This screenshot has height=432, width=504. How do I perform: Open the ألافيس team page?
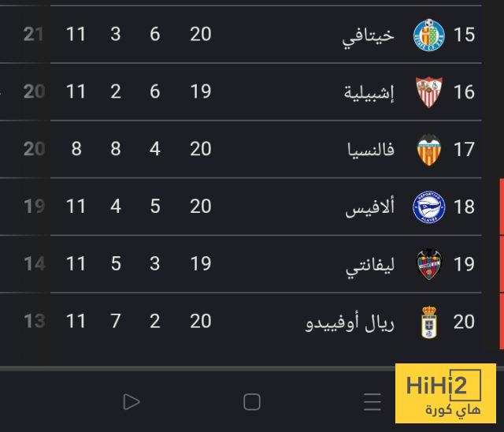tap(373, 207)
